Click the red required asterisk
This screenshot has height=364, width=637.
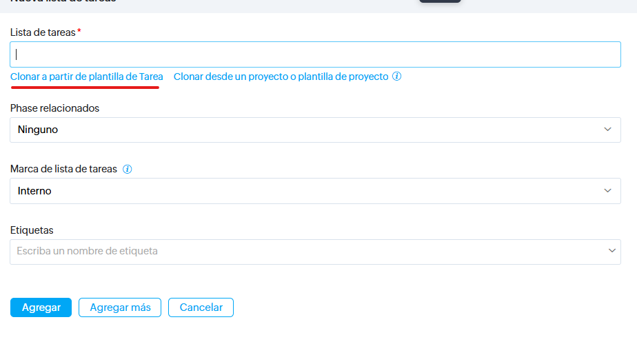click(79, 32)
